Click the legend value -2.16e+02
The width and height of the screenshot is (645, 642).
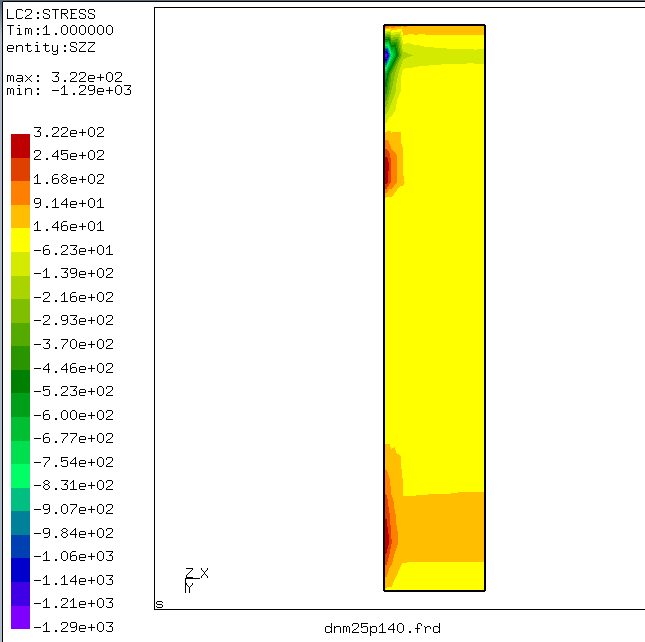click(73, 297)
